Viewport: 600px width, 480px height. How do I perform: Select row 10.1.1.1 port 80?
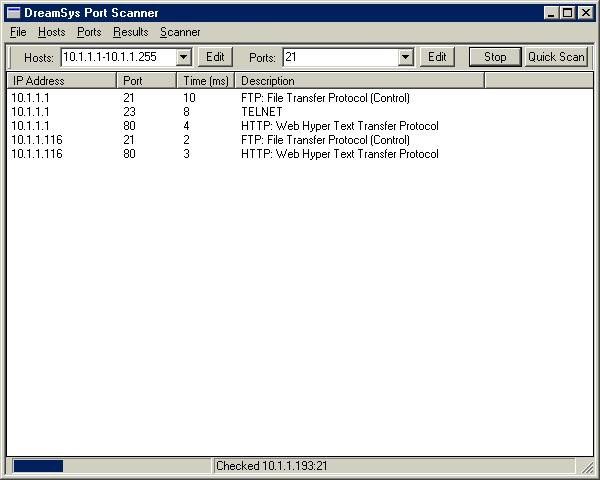point(300,126)
